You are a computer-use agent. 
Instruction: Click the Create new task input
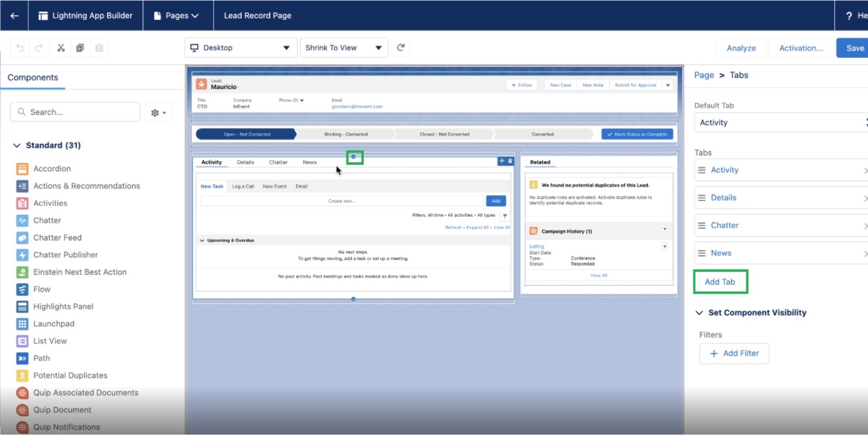coord(341,201)
